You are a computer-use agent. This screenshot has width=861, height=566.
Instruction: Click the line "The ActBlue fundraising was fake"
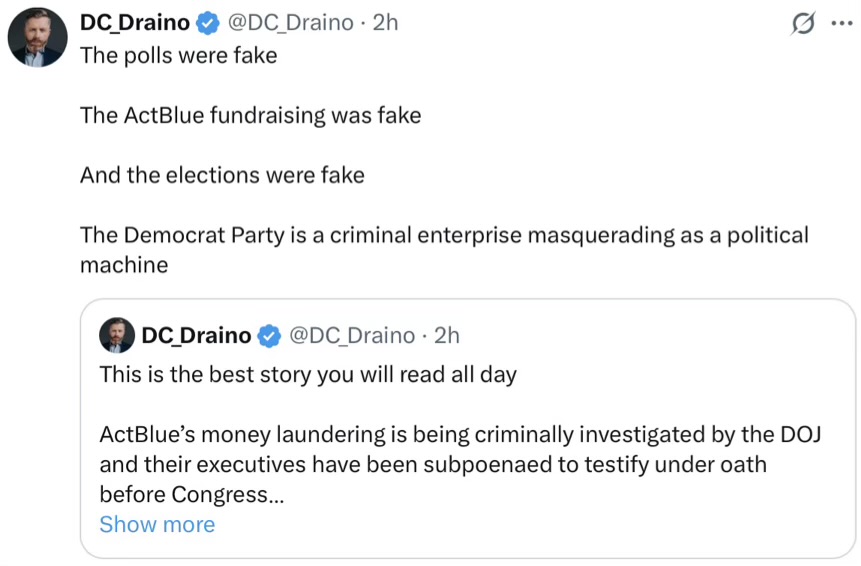[x=250, y=115]
